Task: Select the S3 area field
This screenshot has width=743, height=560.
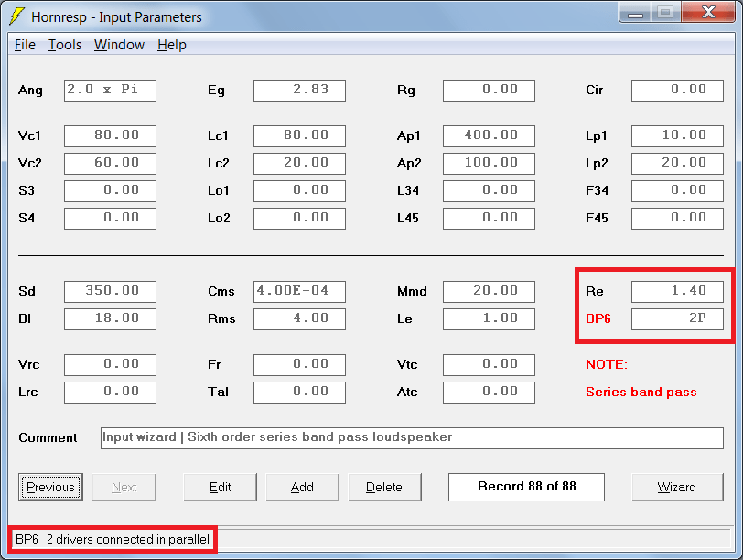Action: click(x=110, y=191)
